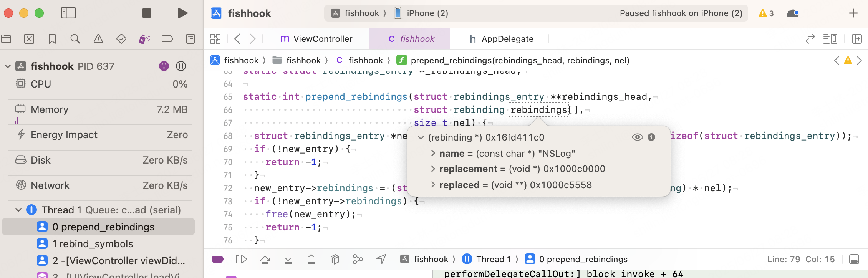Select stack frame 1 rebind_symbols

pyautogui.click(x=98, y=244)
